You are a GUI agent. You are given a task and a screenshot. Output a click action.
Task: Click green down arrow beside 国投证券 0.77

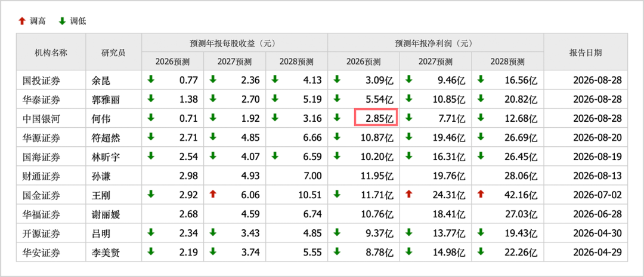(x=151, y=80)
